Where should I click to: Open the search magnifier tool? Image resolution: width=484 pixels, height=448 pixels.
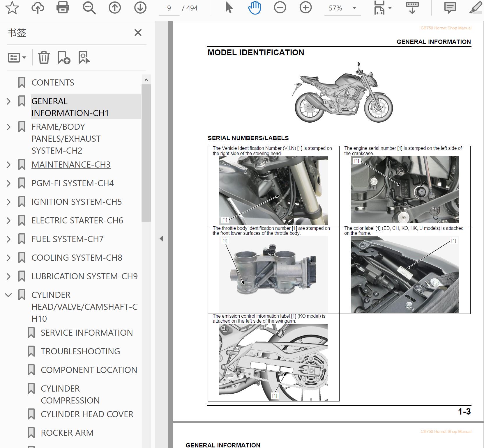(x=89, y=8)
